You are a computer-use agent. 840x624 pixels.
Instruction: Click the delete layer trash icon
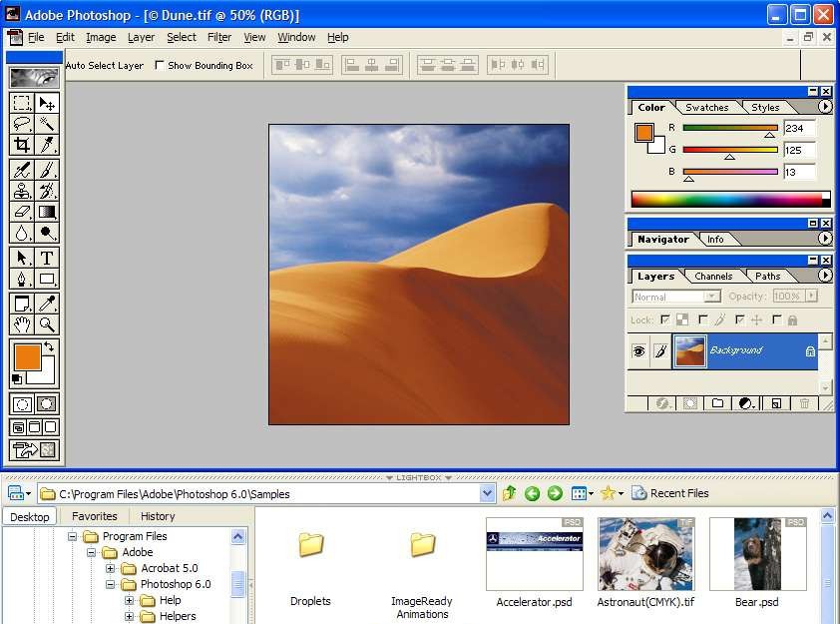[805, 402]
